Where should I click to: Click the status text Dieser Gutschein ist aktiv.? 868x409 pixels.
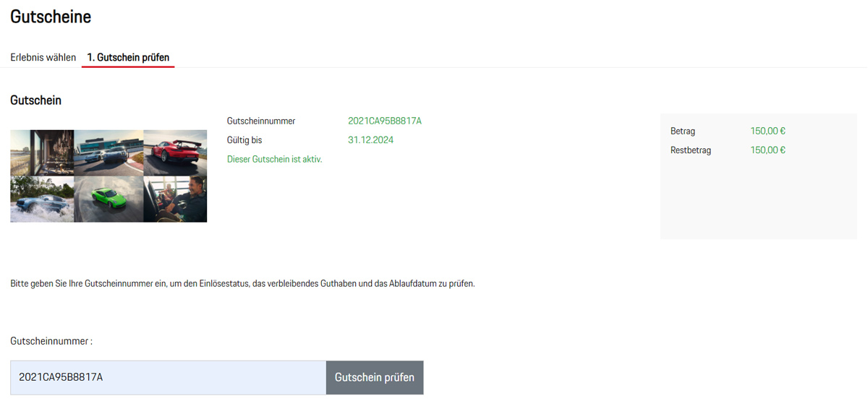274,159
